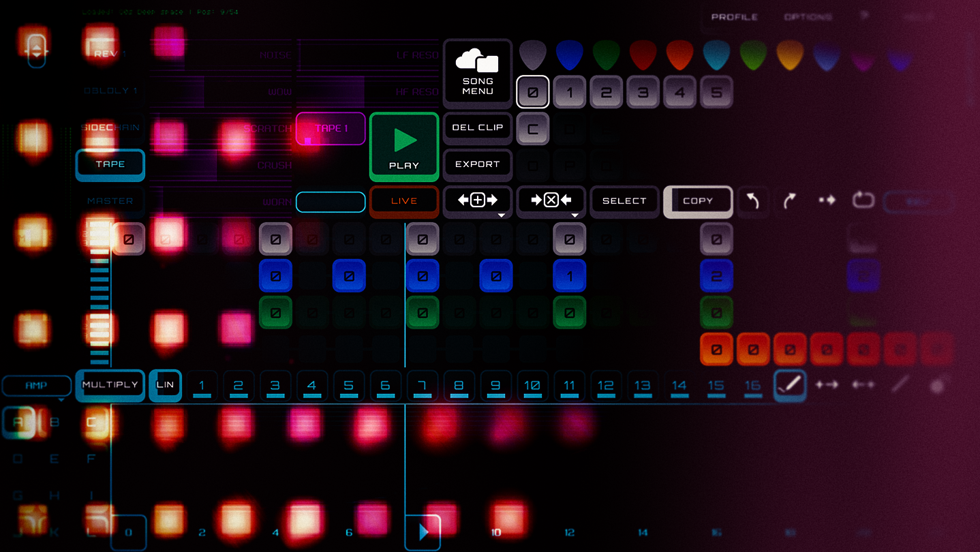Toggle the MULTIPLY mode button
This screenshot has height=552, width=980.
point(110,385)
